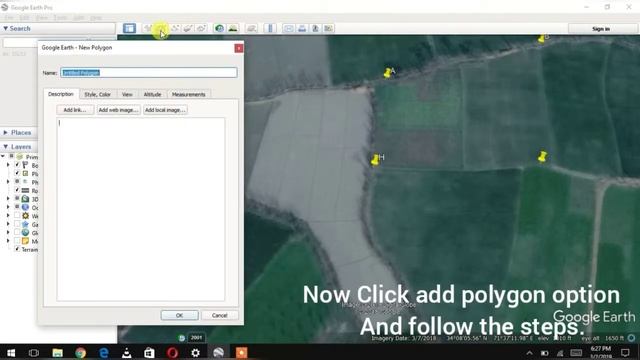Screen dimensions: 640x360
Task: Show historical imagery via clock toolbar icon
Action: coord(220,28)
